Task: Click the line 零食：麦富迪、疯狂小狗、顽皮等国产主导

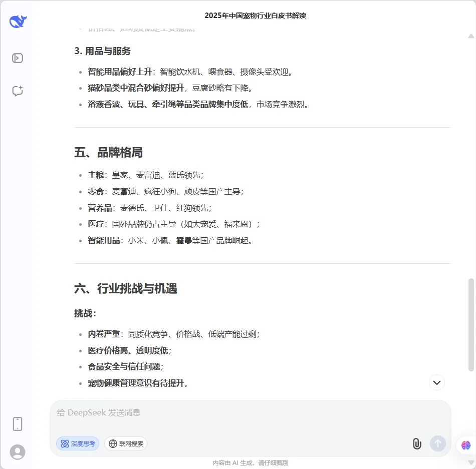Action: pos(166,191)
